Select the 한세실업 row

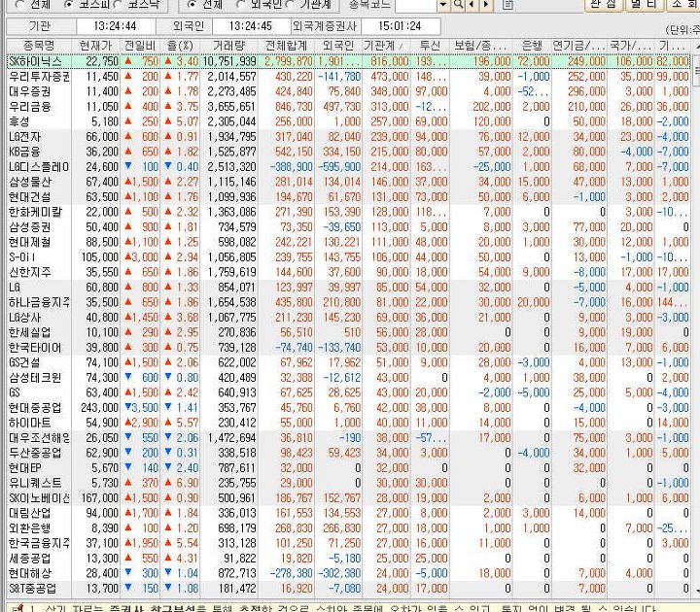point(349,333)
